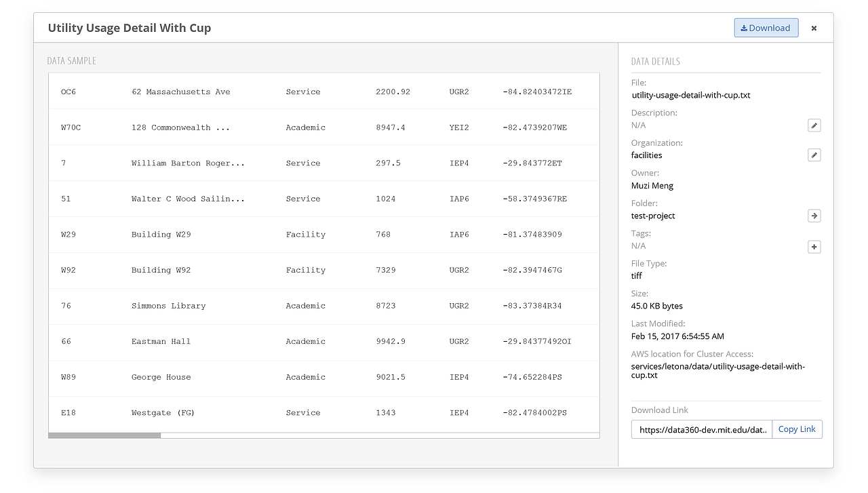868x493 pixels.
Task: Click AWS location path text
Action: (x=718, y=370)
